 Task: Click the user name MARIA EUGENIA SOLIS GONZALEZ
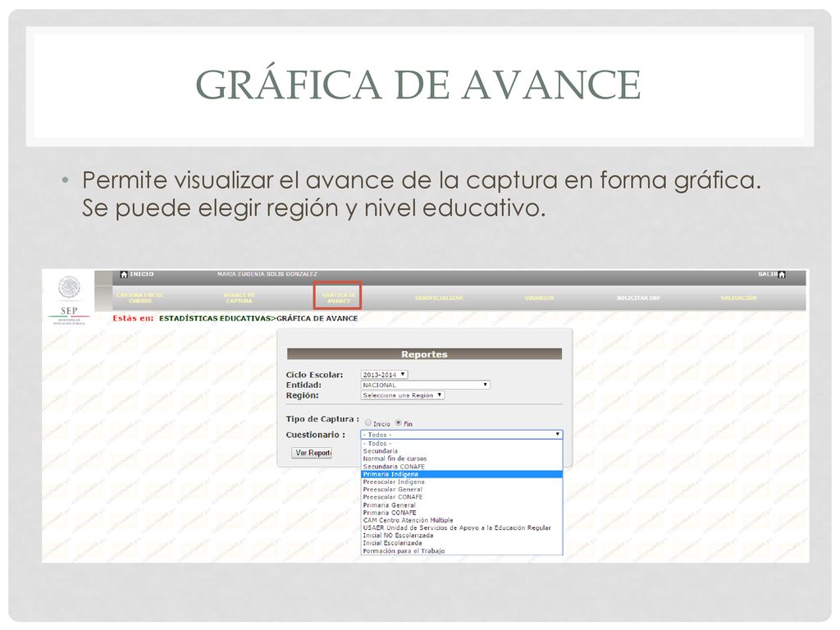267,274
